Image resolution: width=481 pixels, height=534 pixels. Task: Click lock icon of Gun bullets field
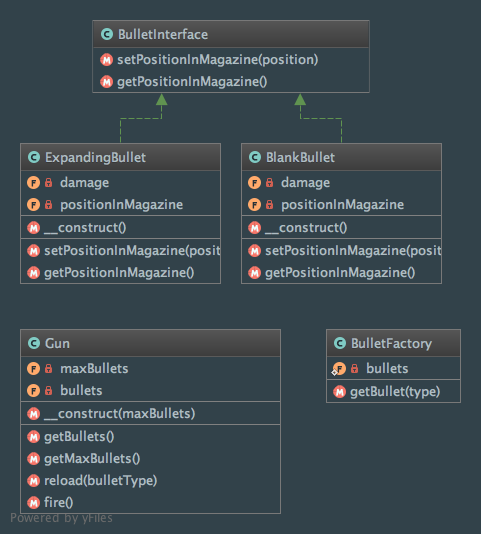click(x=49, y=391)
